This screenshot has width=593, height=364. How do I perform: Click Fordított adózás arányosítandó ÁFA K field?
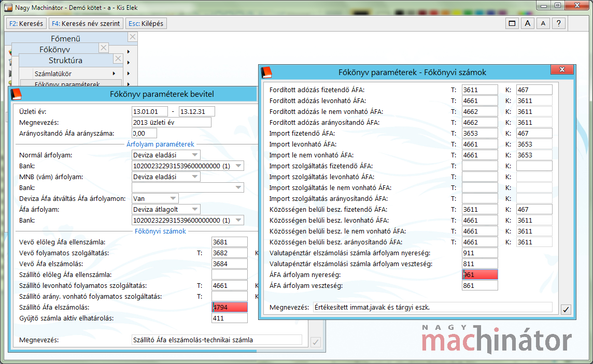pos(534,122)
